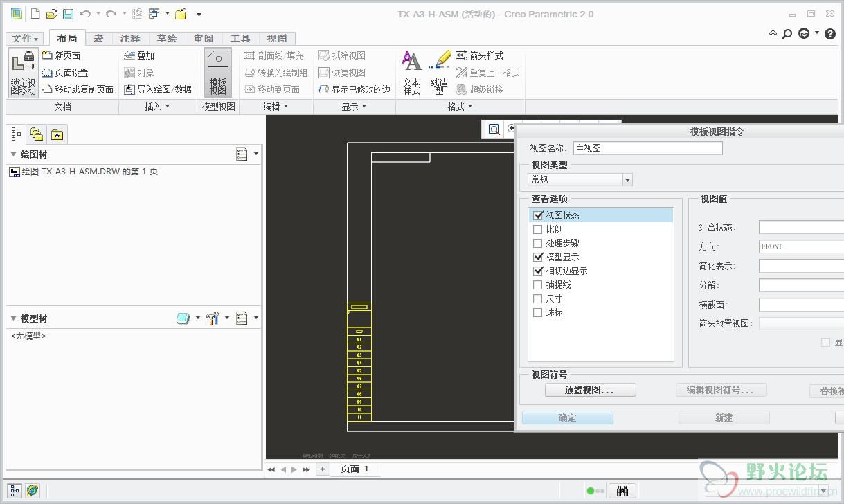Click the binoculars find icon in status bar
This screenshot has height=504, width=844.
(x=622, y=491)
